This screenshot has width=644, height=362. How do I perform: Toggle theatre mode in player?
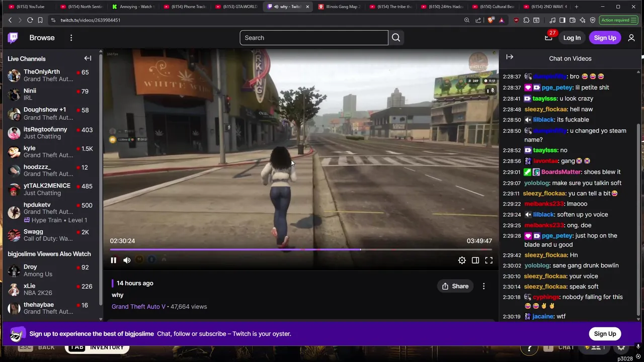(x=475, y=260)
